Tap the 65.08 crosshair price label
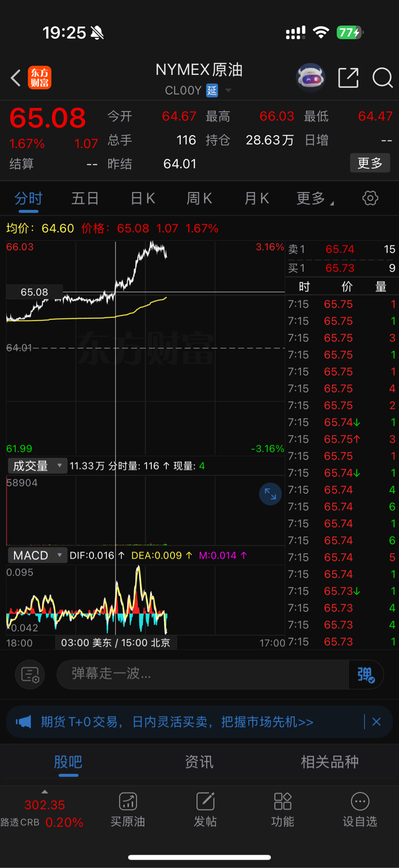This screenshot has height=868, width=399. pos(34,292)
